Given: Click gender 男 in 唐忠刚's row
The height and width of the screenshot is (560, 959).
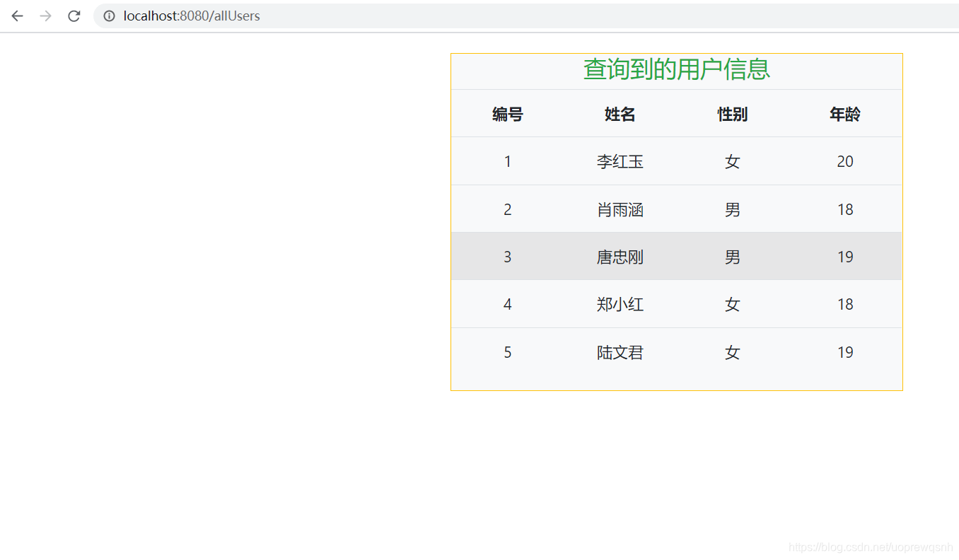Looking at the screenshot, I should [x=733, y=257].
